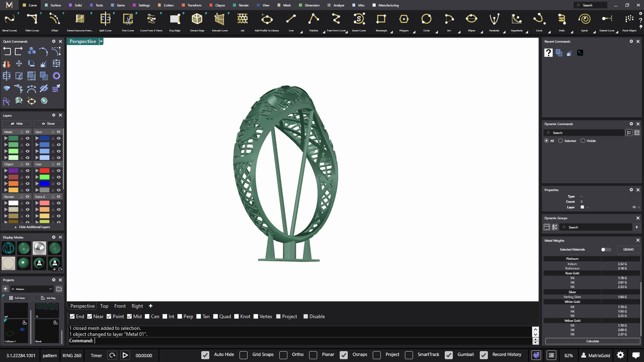The image size is (644, 362).
Task: Open the Gems menu tab
Action: 118,5
